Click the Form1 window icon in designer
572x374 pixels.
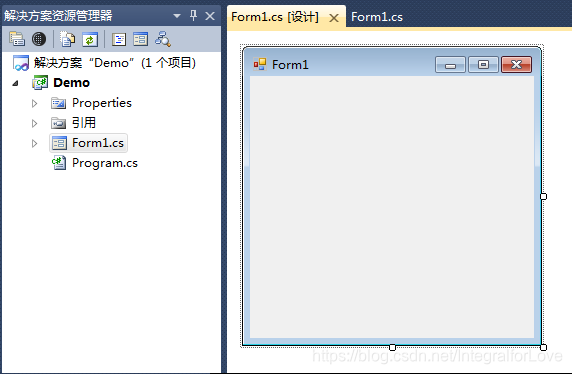click(260, 64)
